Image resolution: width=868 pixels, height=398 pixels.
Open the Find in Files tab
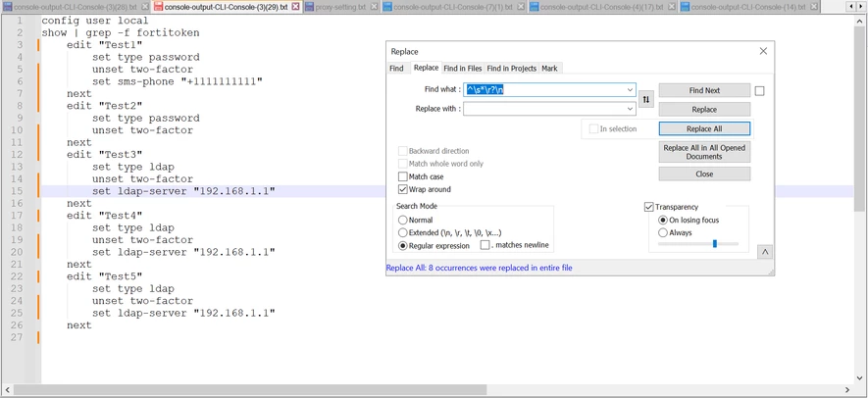coord(463,68)
